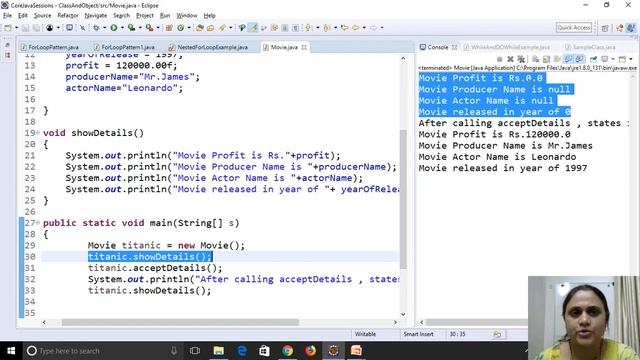The height and width of the screenshot is (360, 640).
Task: Click Remove All Terminated Launches icon
Action: tap(521, 59)
